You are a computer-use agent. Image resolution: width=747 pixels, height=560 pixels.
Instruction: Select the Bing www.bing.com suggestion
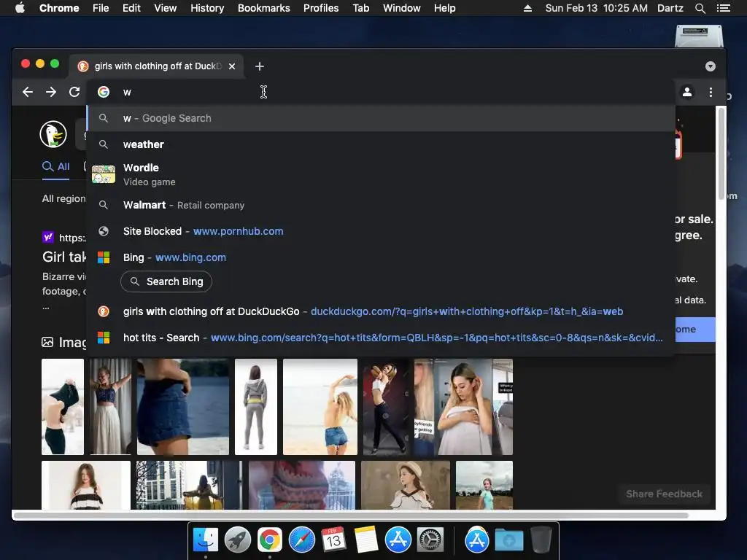pyautogui.click(x=381, y=257)
